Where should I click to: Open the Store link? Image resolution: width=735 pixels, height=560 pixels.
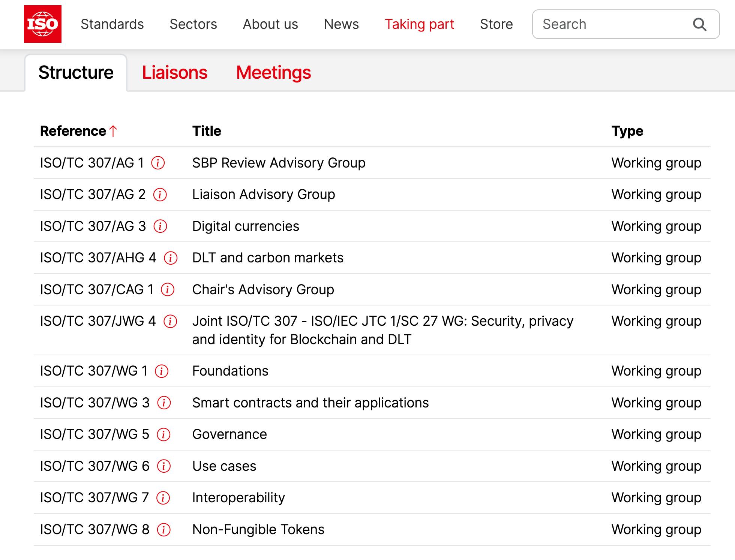(x=496, y=24)
